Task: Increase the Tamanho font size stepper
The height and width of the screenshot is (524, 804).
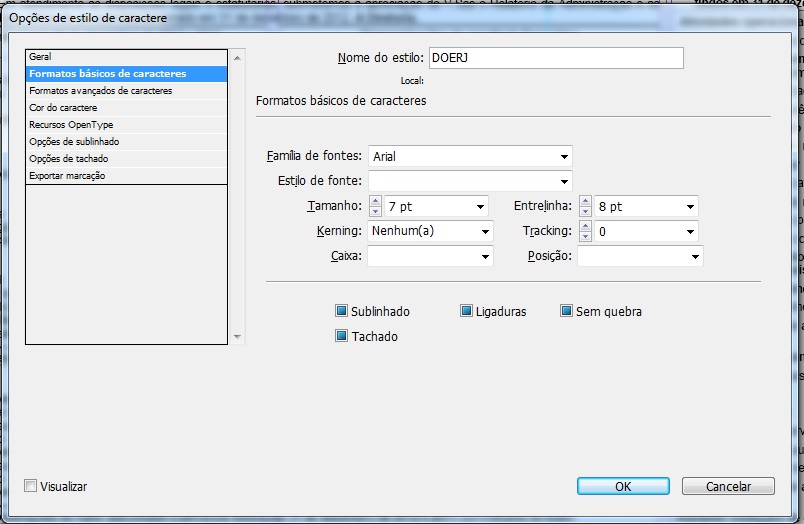Action: (375, 201)
